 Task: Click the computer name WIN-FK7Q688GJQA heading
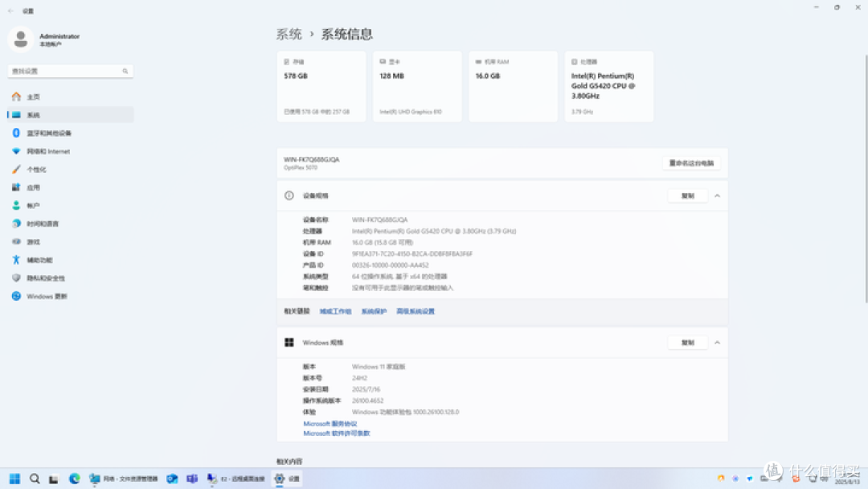(312, 159)
